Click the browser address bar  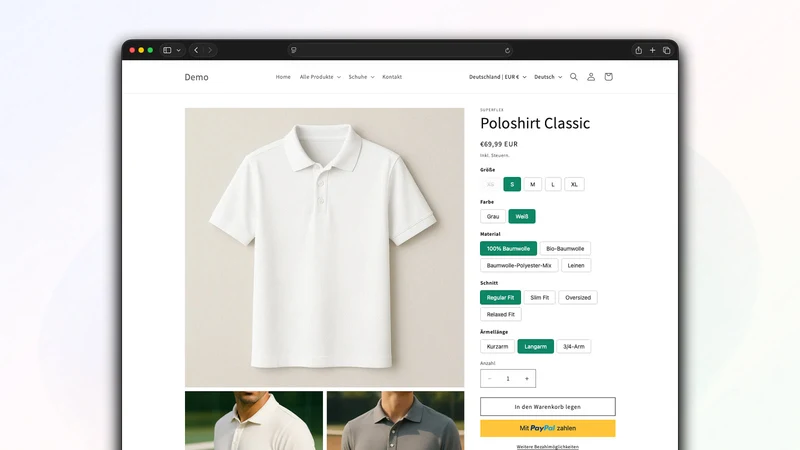click(400, 50)
